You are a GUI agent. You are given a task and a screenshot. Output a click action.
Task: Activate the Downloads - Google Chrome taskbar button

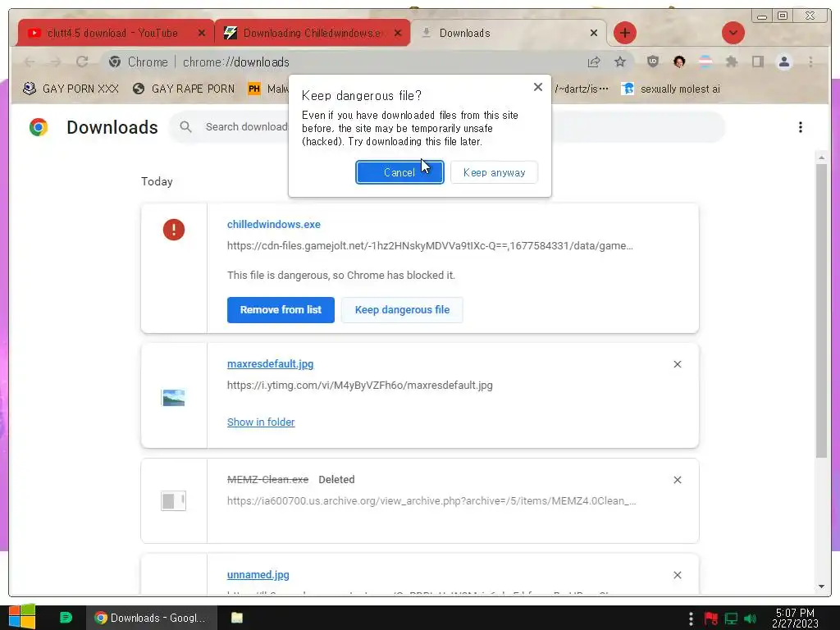pos(152,618)
